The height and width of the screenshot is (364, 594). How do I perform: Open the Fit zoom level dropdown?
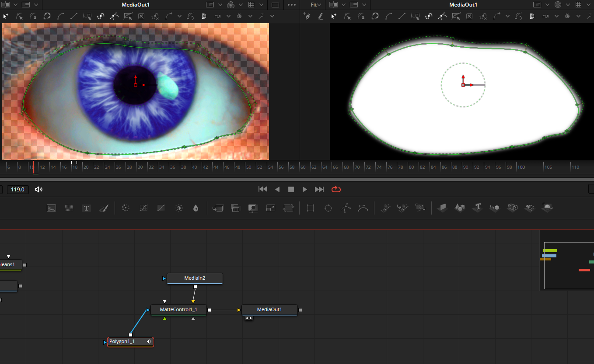[315, 5]
